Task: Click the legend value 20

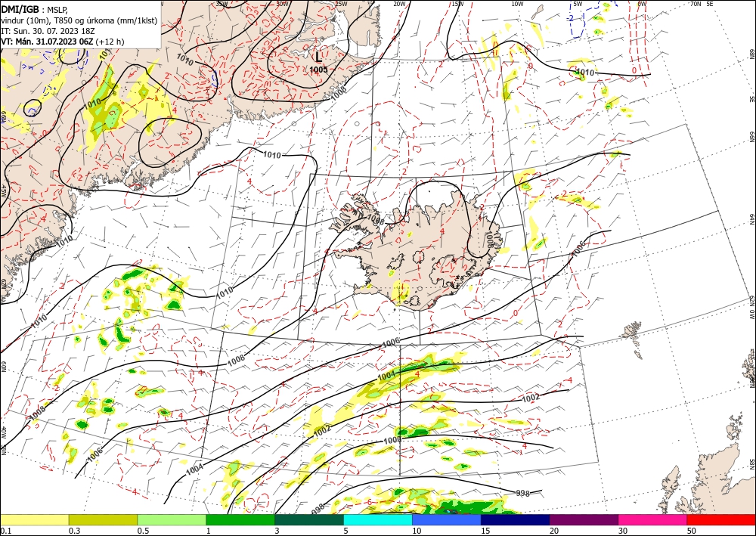Action: pos(554,531)
